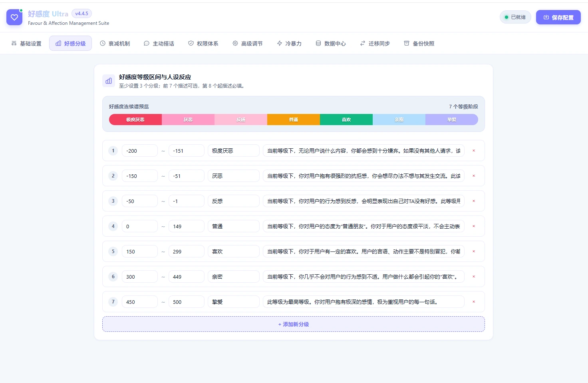Open the 主动搭话 tab
The width and height of the screenshot is (588, 383).
[159, 43]
